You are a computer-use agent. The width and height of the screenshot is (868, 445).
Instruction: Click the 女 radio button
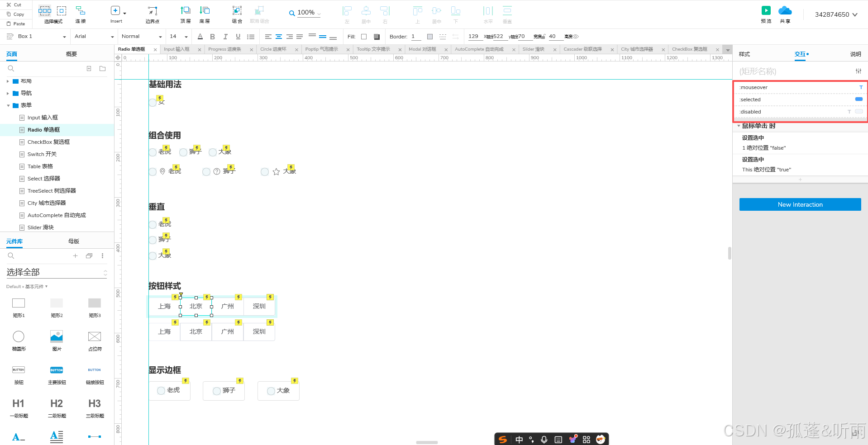click(x=153, y=103)
